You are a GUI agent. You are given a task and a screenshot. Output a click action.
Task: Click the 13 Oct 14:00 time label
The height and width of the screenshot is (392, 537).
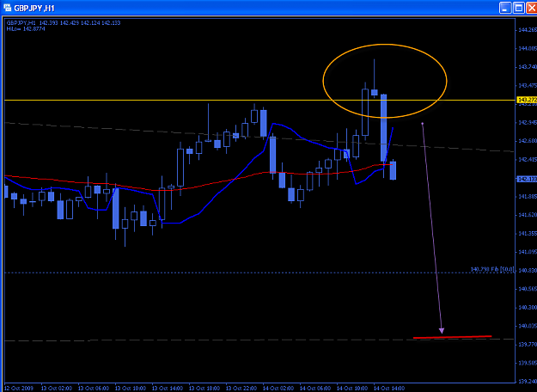click(168, 389)
